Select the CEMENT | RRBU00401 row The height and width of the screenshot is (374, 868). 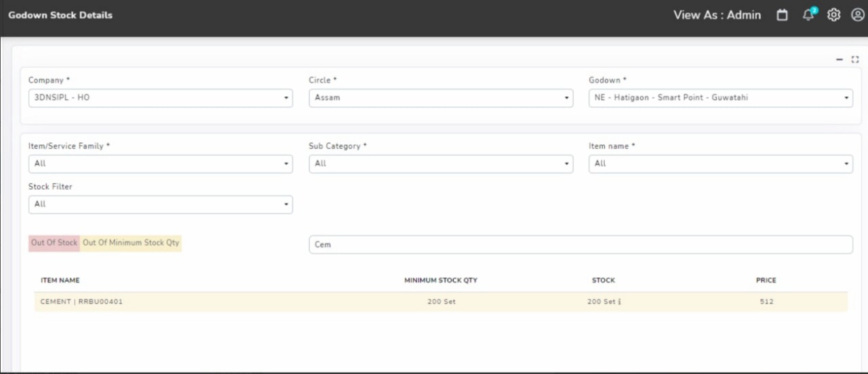441,302
